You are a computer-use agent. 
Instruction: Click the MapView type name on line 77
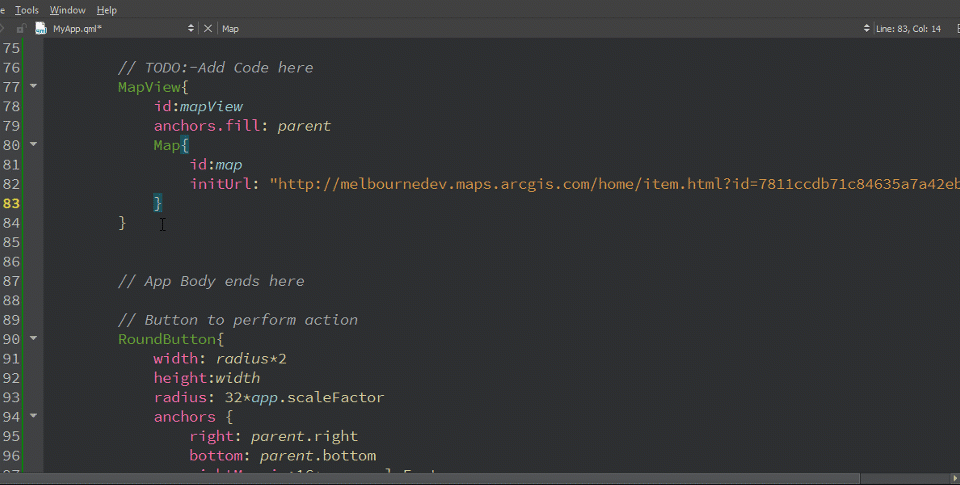pyautogui.click(x=149, y=87)
